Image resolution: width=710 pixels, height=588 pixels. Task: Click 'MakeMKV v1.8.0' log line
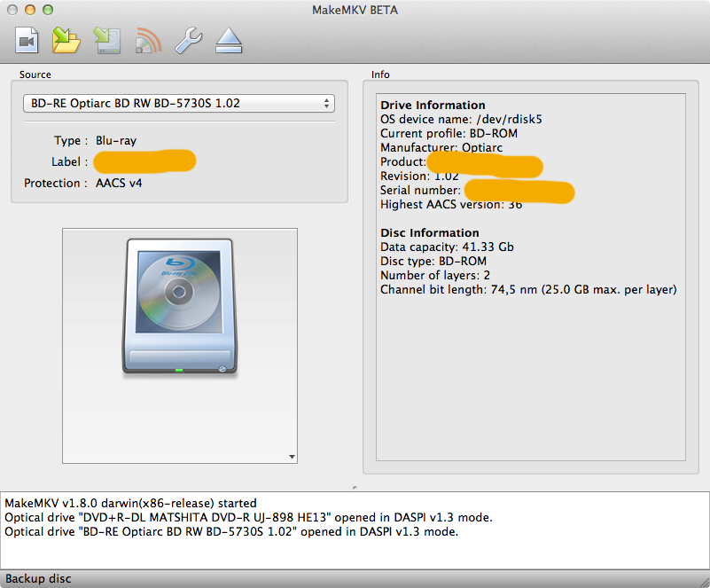click(130, 503)
